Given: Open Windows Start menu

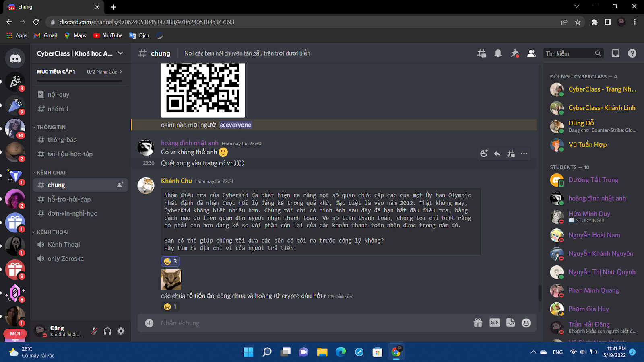Looking at the screenshot, I should click(x=248, y=352).
